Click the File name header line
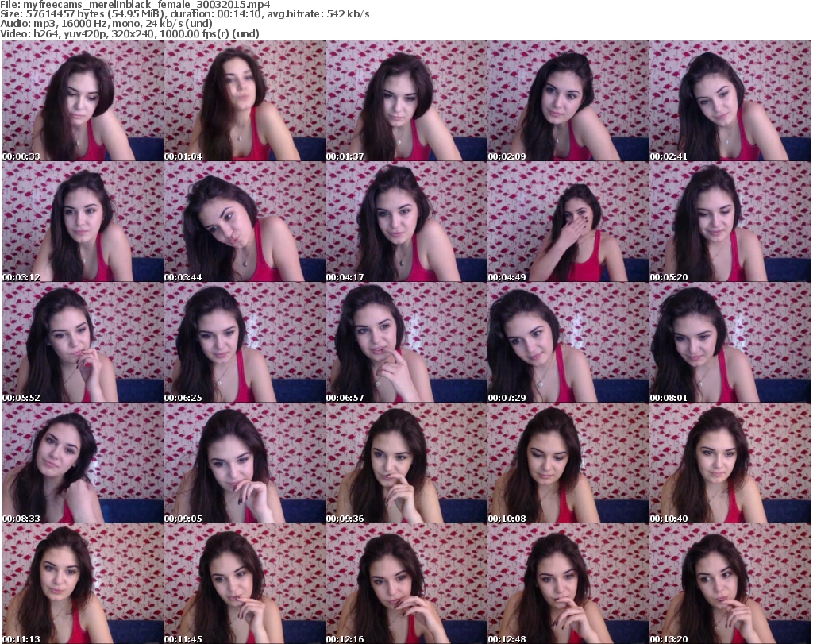The width and height of the screenshot is (813, 644). point(135,5)
